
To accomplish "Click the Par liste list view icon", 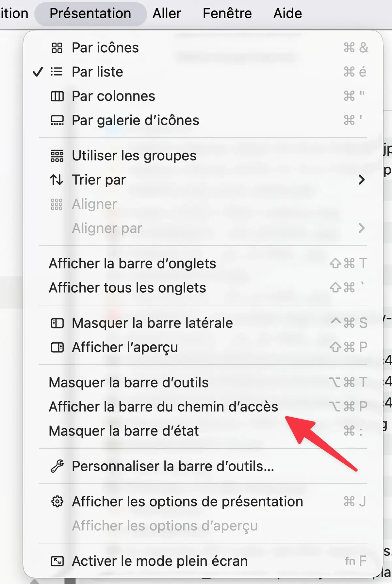I will pyautogui.click(x=57, y=72).
